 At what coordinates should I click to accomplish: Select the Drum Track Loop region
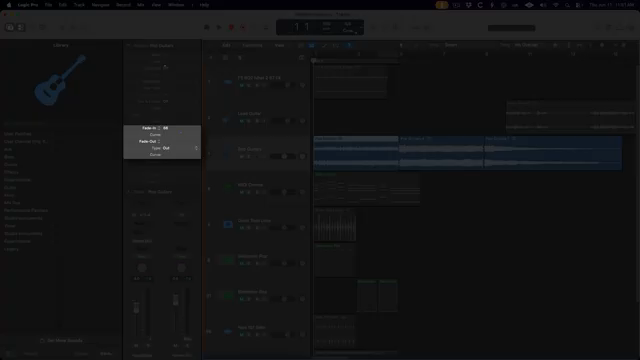[335, 225]
